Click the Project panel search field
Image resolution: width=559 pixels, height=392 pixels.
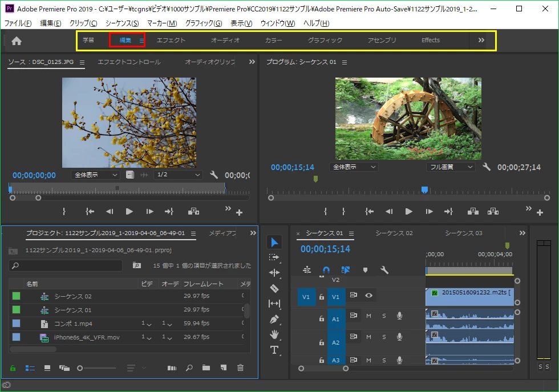[66, 266]
